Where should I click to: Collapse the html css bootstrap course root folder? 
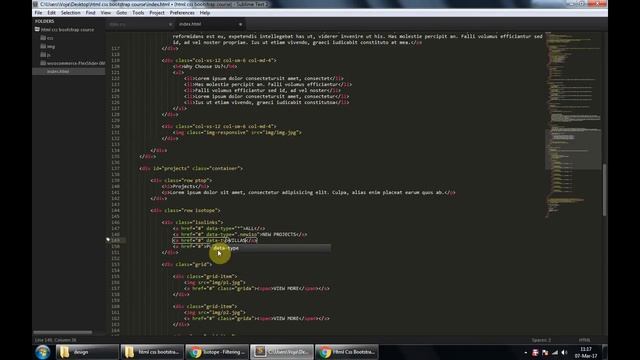click(x=67, y=29)
